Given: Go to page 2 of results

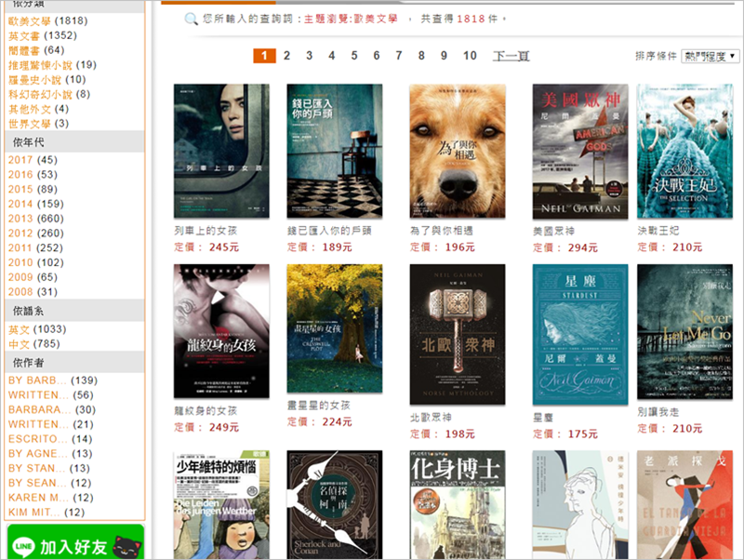Looking at the screenshot, I should point(286,56).
